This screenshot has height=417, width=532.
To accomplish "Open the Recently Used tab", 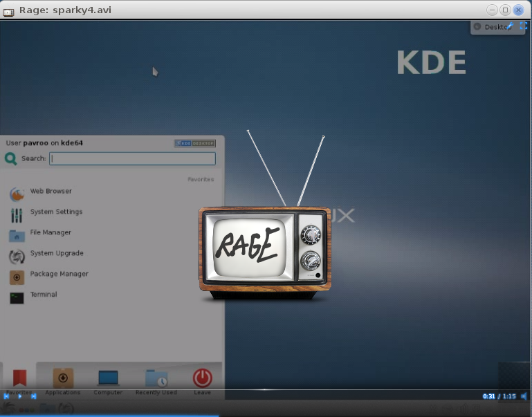I will (156, 382).
